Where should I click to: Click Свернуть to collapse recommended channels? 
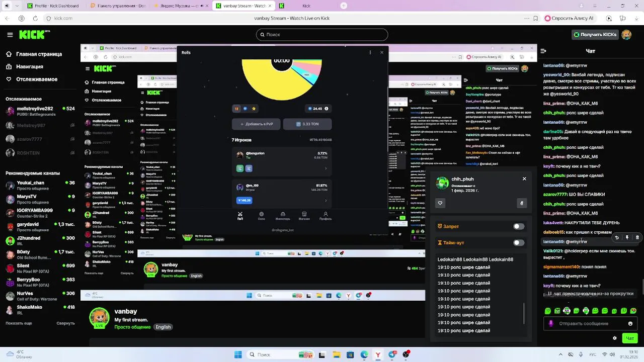click(x=66, y=323)
